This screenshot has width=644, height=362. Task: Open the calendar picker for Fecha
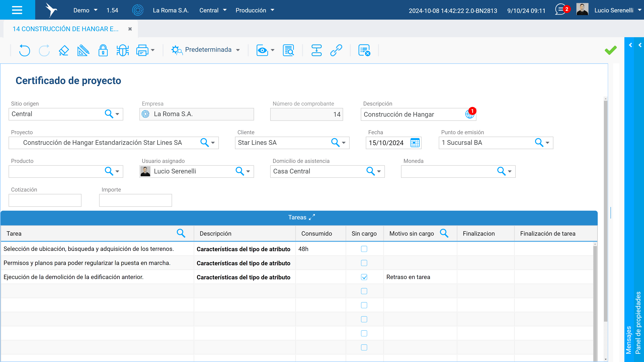[415, 143]
